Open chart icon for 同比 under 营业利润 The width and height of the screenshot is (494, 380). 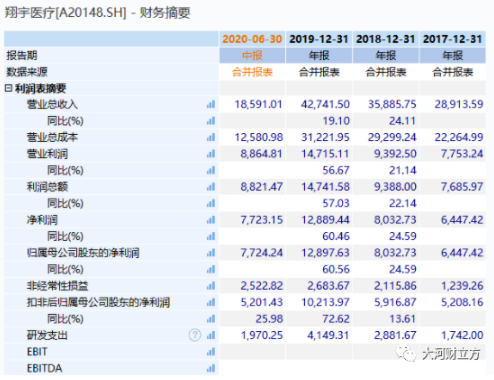(x=211, y=171)
